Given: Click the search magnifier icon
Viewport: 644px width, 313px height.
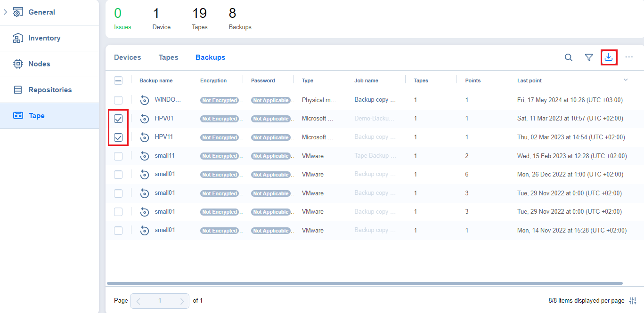Looking at the screenshot, I should coord(569,57).
